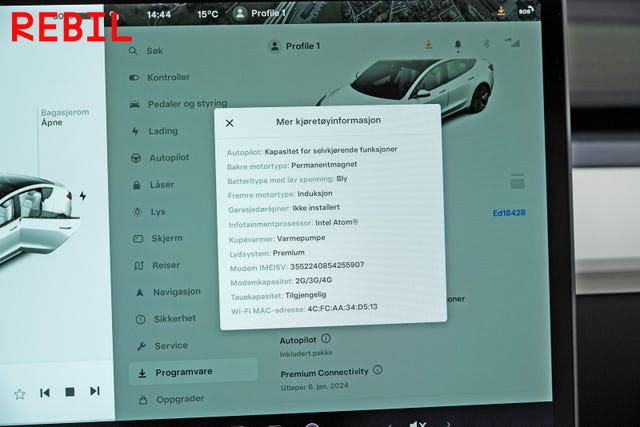
Task: Click the charge port lightning icon on car
Action: (83, 196)
